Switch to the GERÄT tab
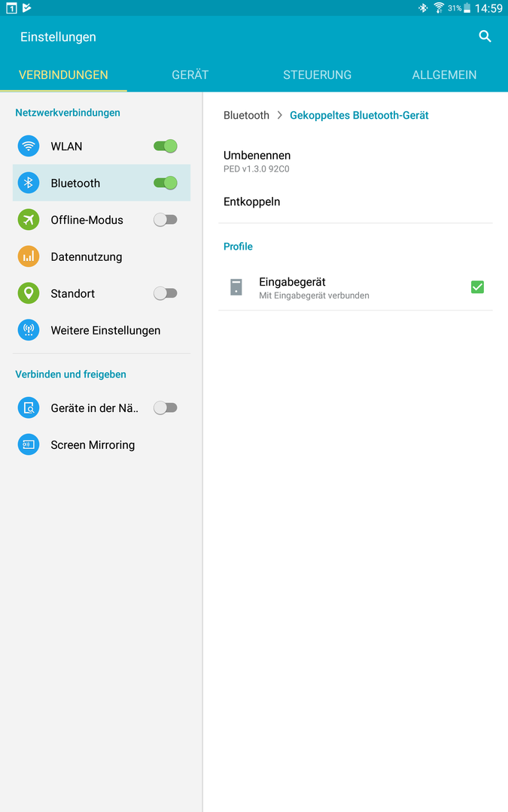The width and height of the screenshot is (508, 812). (190, 75)
